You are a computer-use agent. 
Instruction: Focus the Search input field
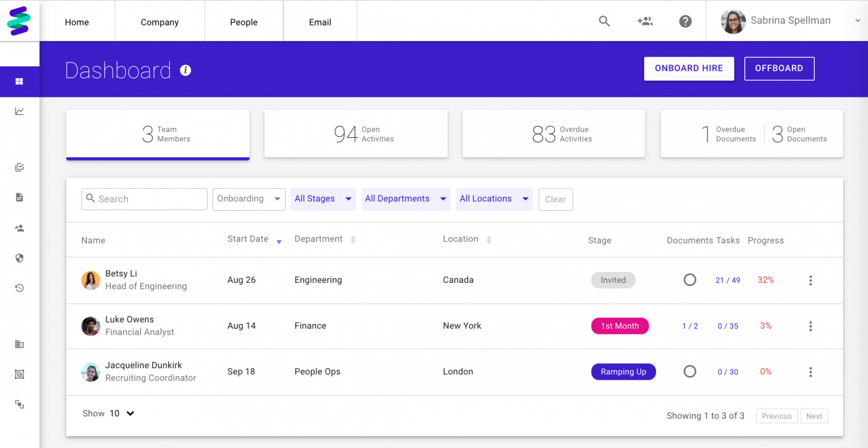[x=144, y=199]
